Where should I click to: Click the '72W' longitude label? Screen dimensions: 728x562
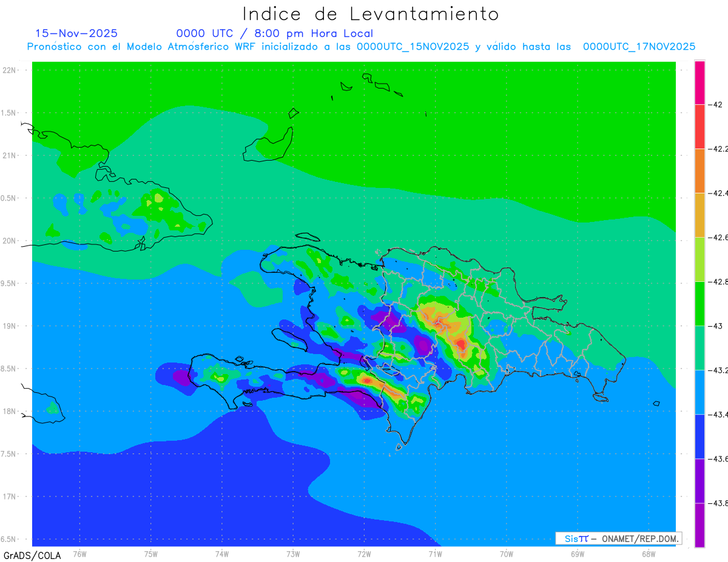pos(364,554)
